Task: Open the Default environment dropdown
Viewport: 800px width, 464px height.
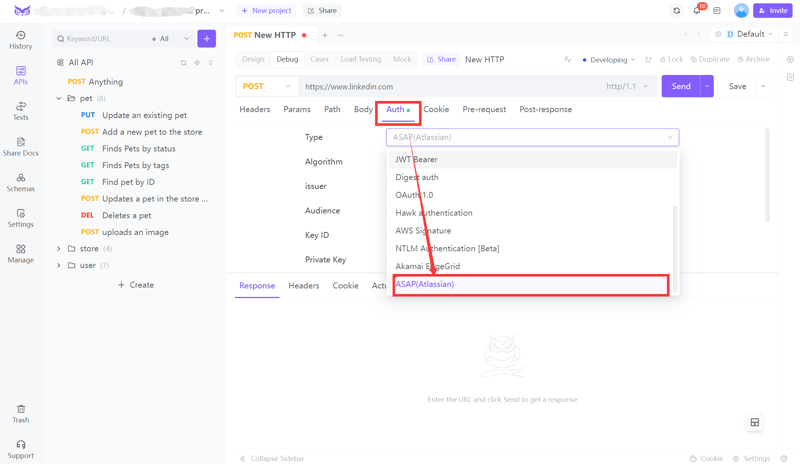Action: pyautogui.click(x=750, y=34)
